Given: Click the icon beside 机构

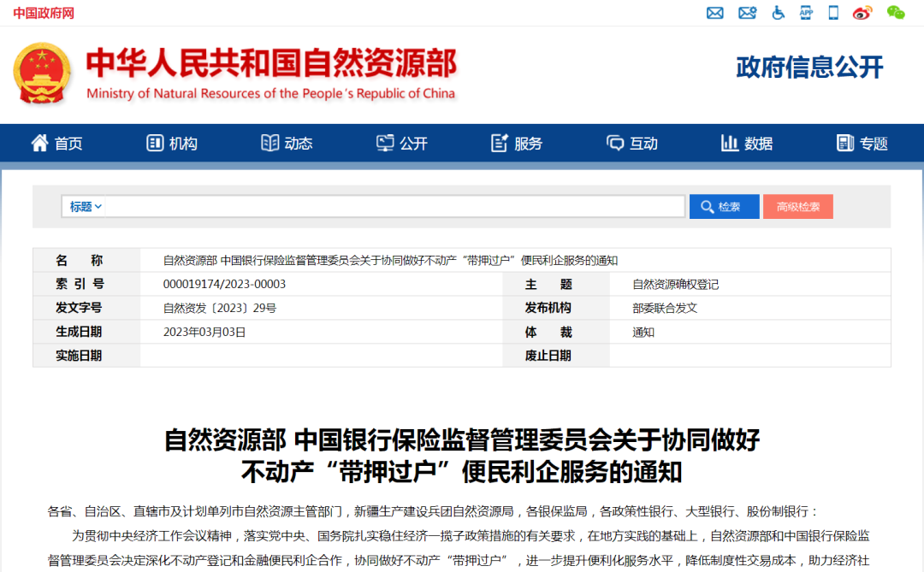Looking at the screenshot, I should (154, 143).
